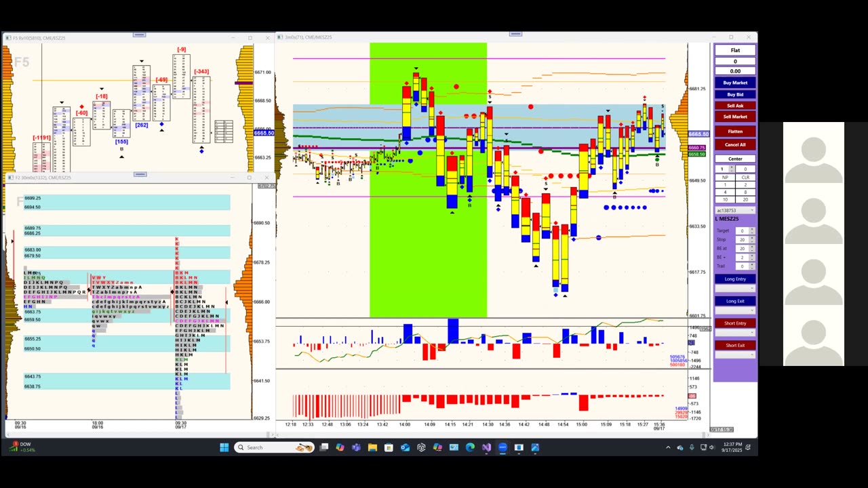Click the Long Exit button
The height and width of the screenshot is (488, 868).
(735, 301)
